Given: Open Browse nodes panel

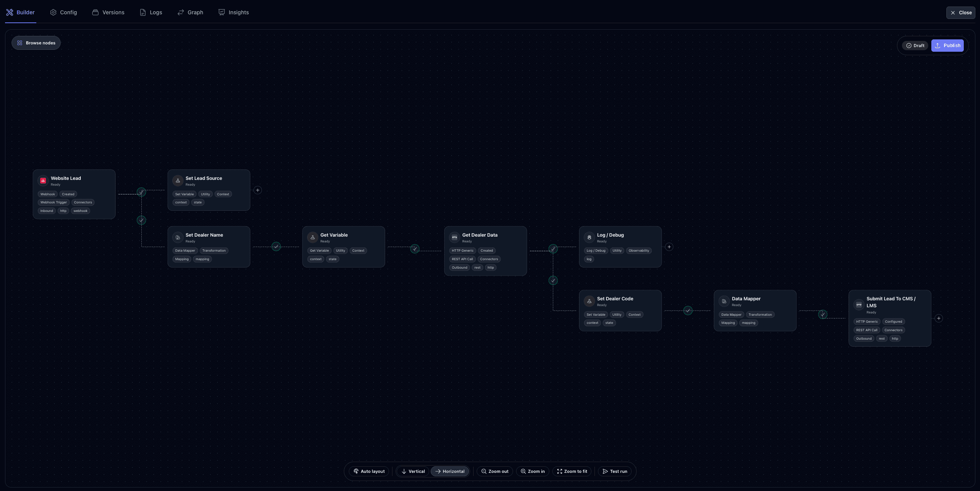Looking at the screenshot, I should [x=36, y=43].
